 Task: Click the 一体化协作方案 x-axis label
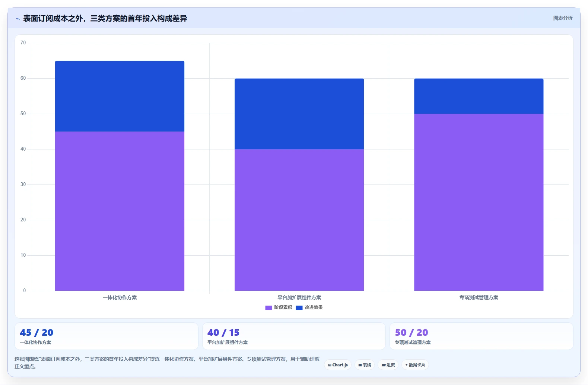coord(120,297)
